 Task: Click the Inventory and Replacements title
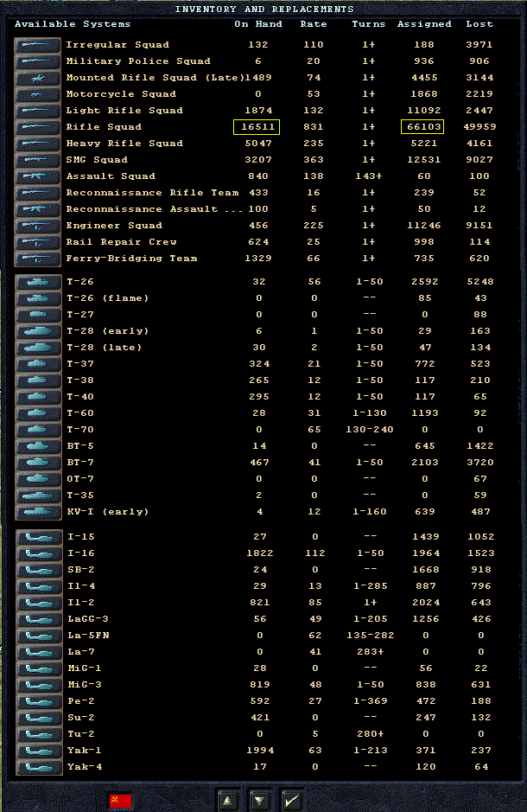click(x=263, y=10)
